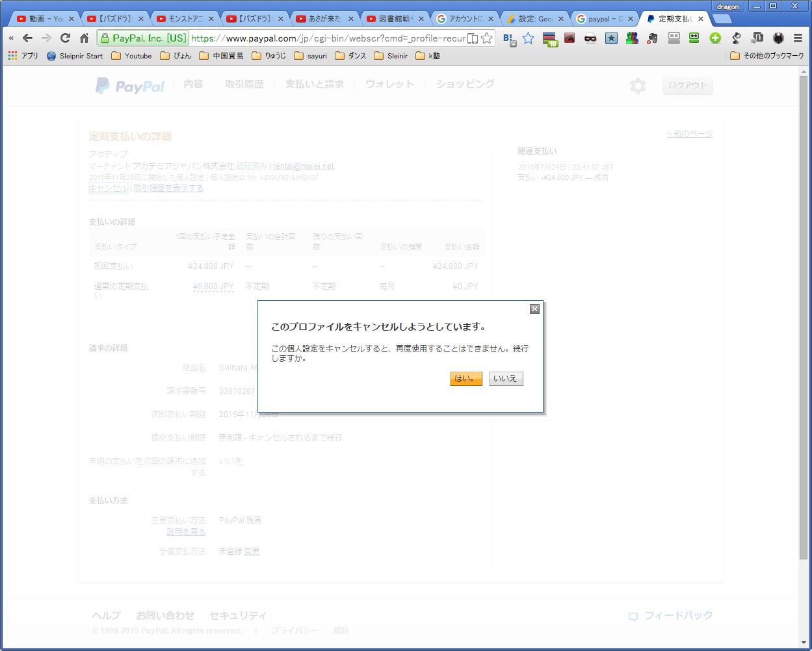Go back with the browser back arrow
The width and height of the screenshot is (812, 651).
(27, 38)
